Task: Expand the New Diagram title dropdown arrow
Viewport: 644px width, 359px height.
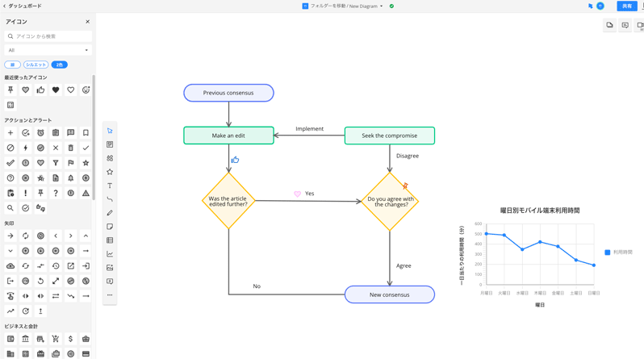Action: pyautogui.click(x=382, y=6)
